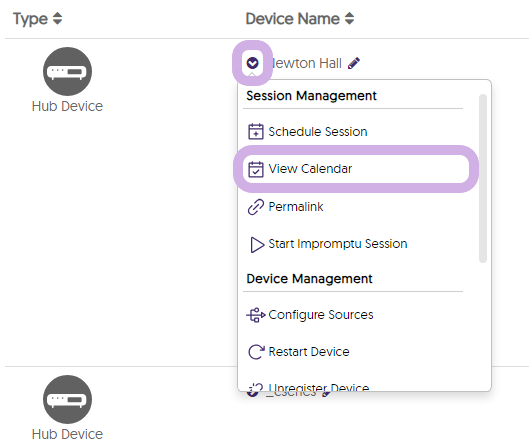
Task: Click the second row's Hub Device label
Action: tap(67, 434)
